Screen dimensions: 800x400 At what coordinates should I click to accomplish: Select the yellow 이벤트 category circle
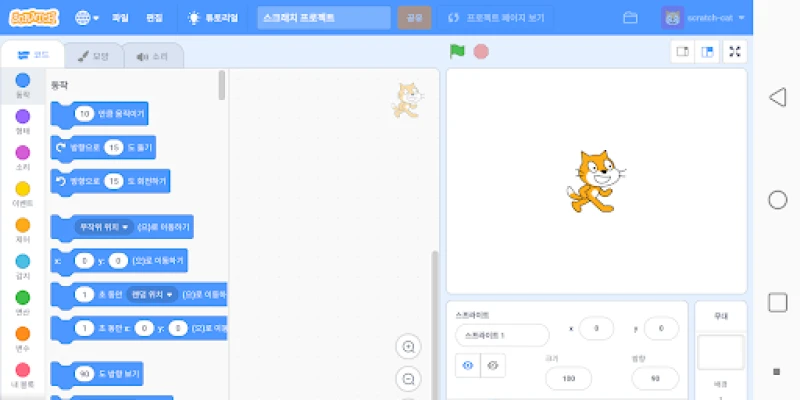pyautogui.click(x=22, y=189)
